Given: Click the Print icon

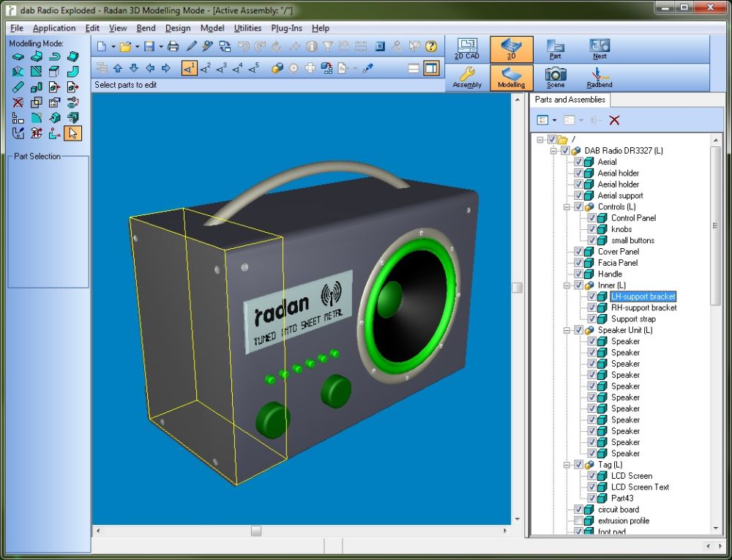Looking at the screenshot, I should point(173,46).
